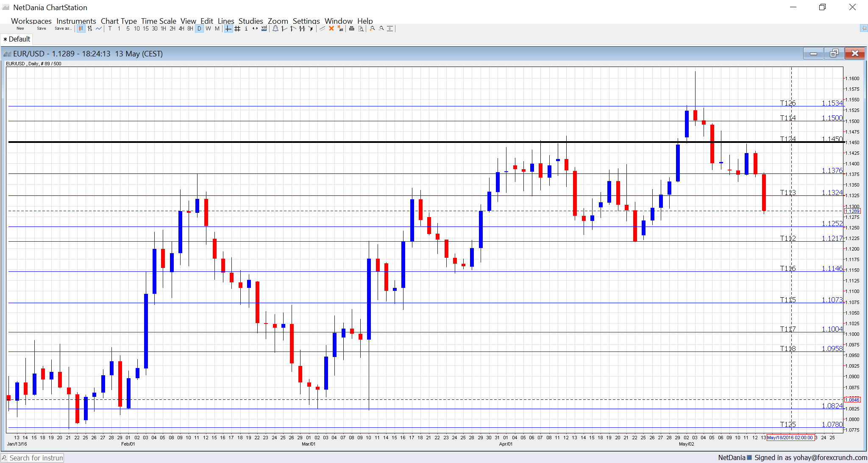Open the Instruments menu
This screenshot has width=868, height=463.
coord(76,21)
